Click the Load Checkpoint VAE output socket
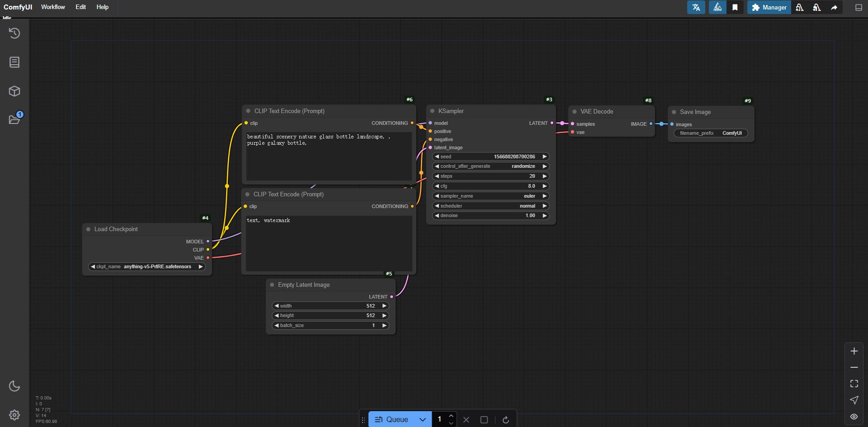Image resolution: width=868 pixels, height=427 pixels. click(208, 258)
